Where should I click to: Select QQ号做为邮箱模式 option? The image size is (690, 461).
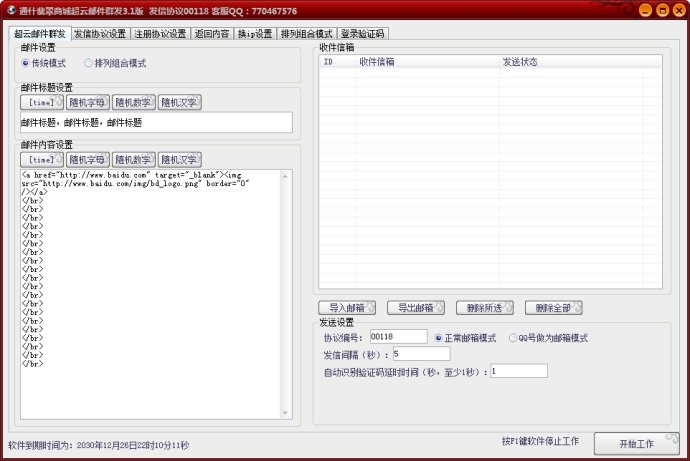[513, 337]
